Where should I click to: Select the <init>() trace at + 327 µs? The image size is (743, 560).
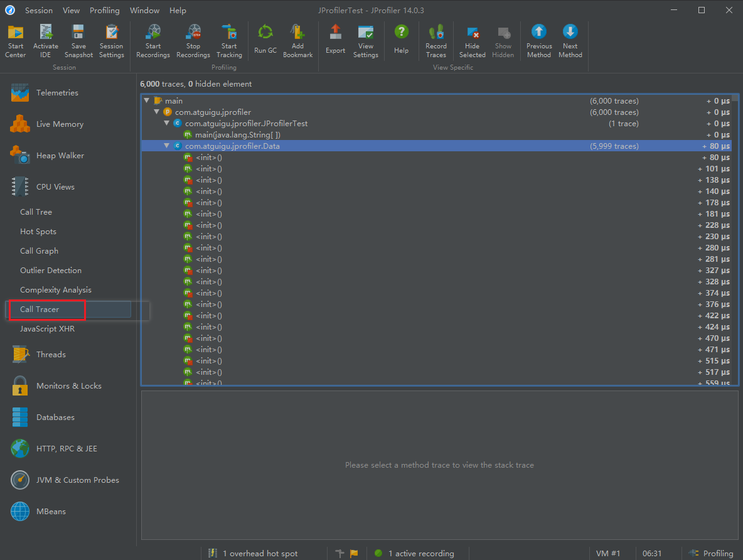436,271
